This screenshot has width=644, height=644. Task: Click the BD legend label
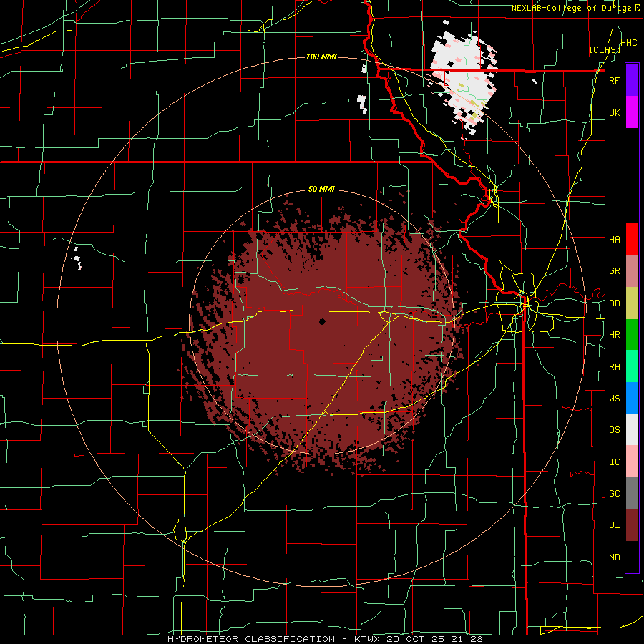pos(614,303)
